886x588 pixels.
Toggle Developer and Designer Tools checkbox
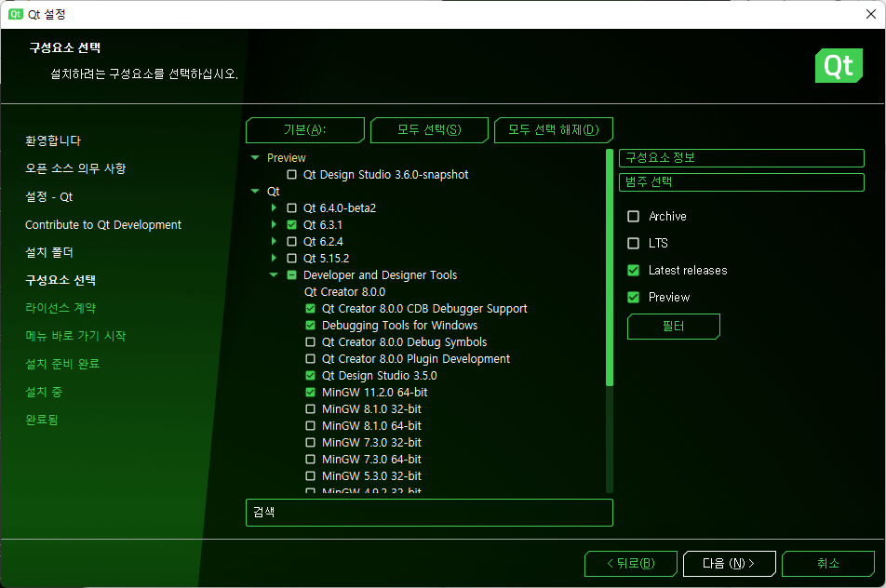[291, 275]
